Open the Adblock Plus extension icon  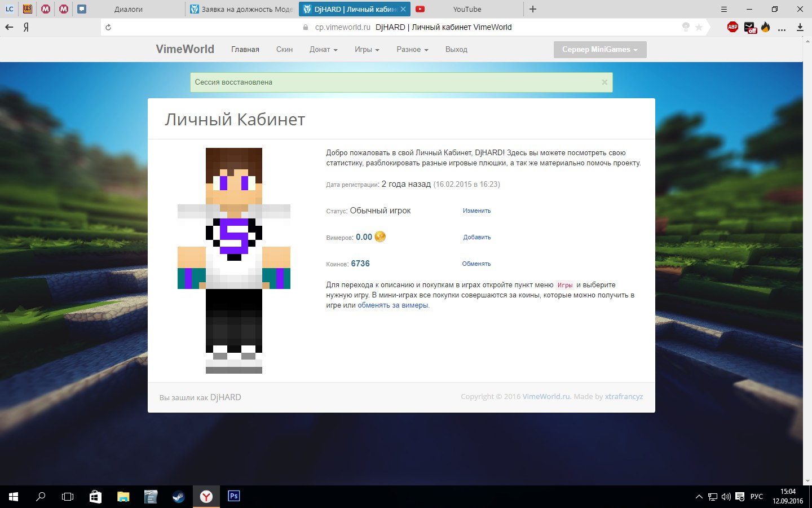point(732,27)
